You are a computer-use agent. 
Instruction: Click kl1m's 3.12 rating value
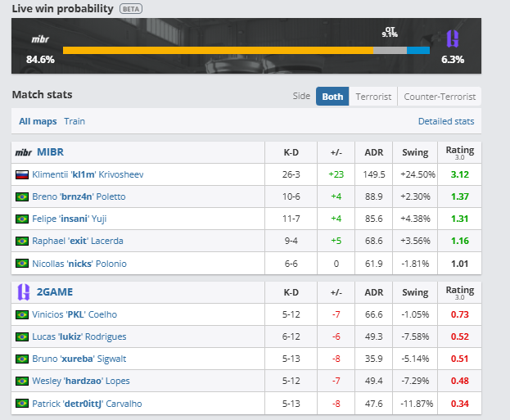[459, 174]
